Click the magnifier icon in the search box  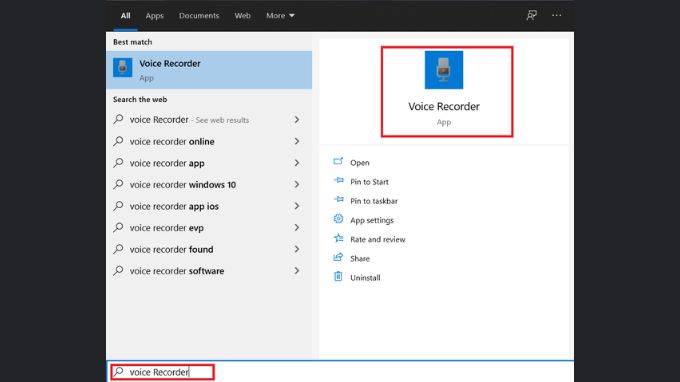pos(118,372)
